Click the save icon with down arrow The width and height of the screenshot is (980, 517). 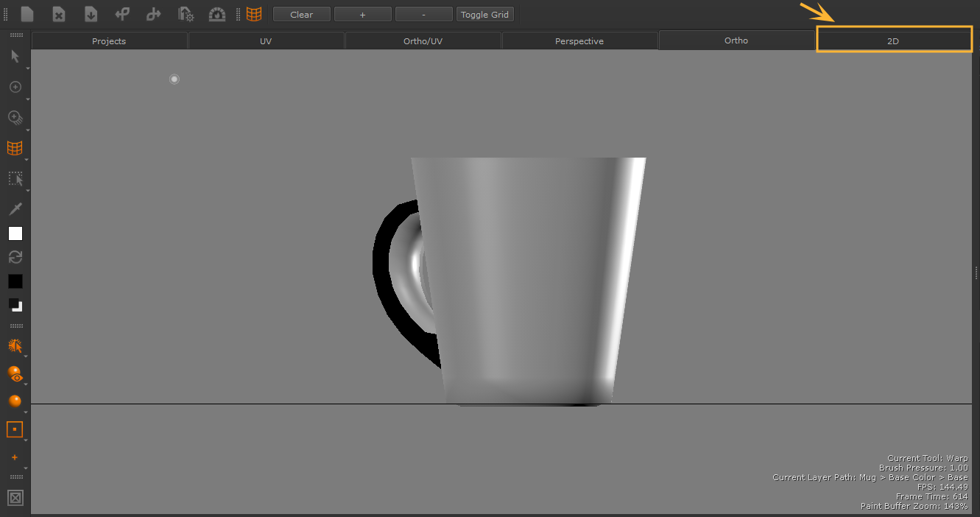[91, 14]
